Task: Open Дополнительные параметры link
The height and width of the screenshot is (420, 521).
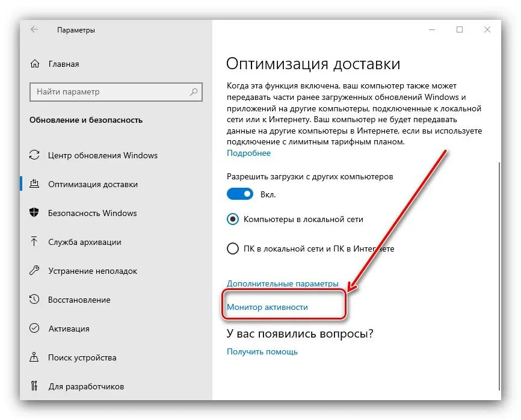Action: click(x=282, y=283)
